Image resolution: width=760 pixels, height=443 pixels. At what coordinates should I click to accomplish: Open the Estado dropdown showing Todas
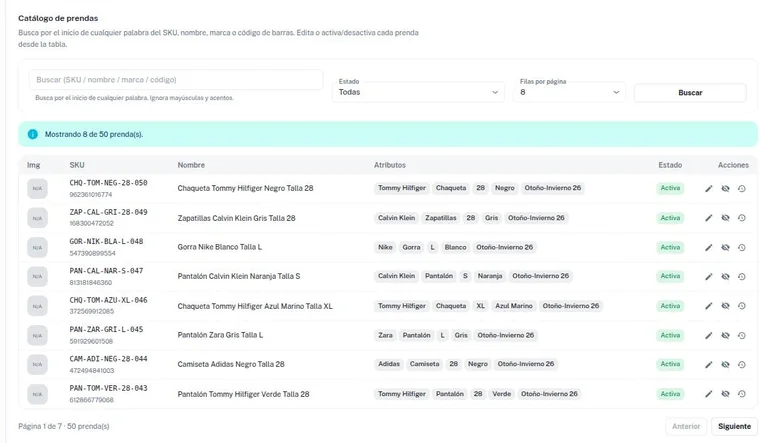pos(418,92)
